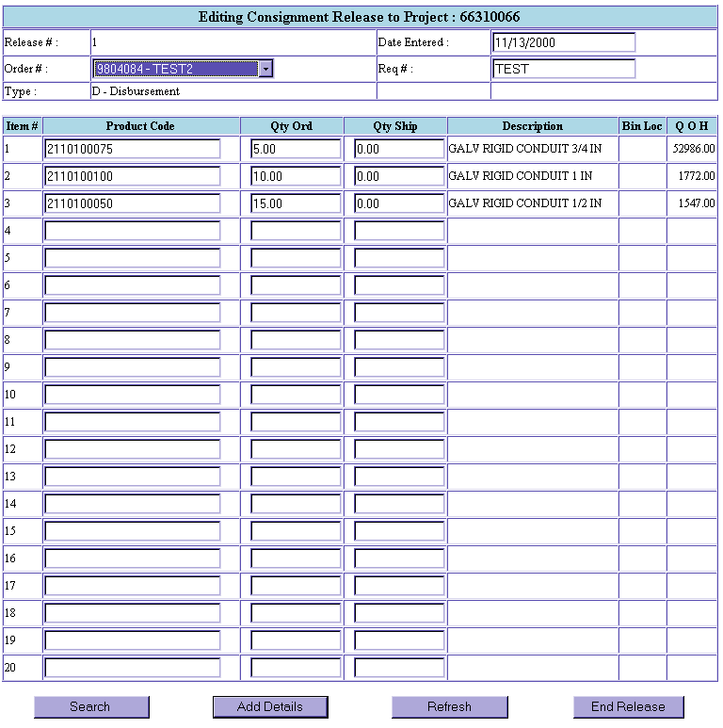Focus the Req # field containing TEST
Image resolution: width=723 pixels, height=728 pixels.
(x=563, y=69)
